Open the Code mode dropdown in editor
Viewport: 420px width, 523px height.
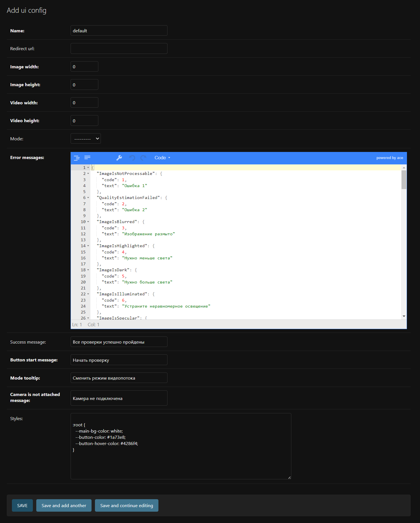click(x=162, y=158)
